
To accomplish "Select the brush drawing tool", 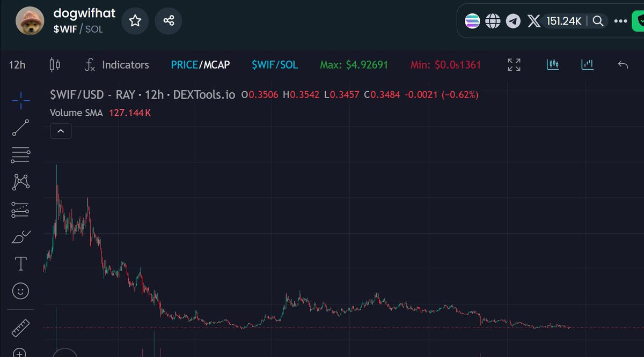I will (x=20, y=236).
